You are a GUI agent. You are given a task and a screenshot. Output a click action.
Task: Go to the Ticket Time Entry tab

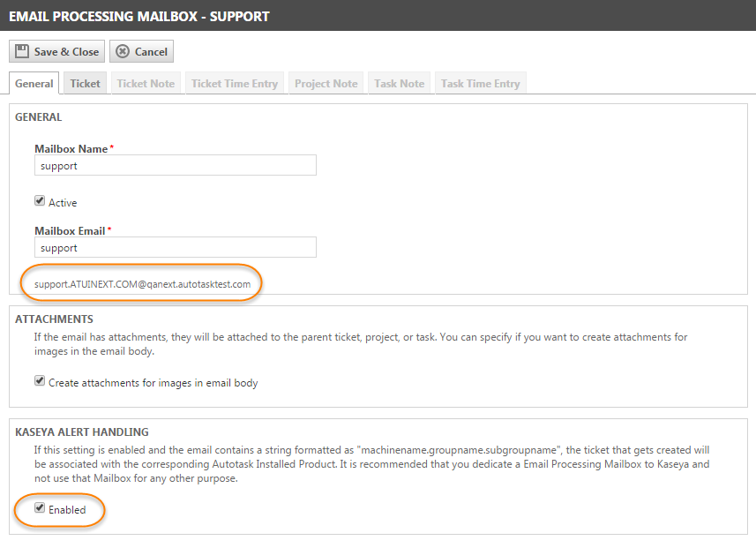point(235,84)
